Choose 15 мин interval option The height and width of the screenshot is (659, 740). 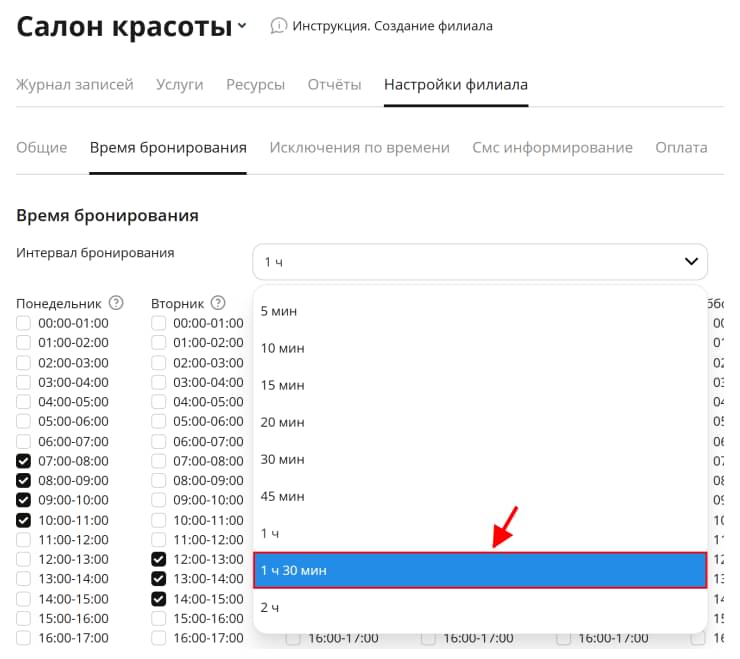(480, 385)
